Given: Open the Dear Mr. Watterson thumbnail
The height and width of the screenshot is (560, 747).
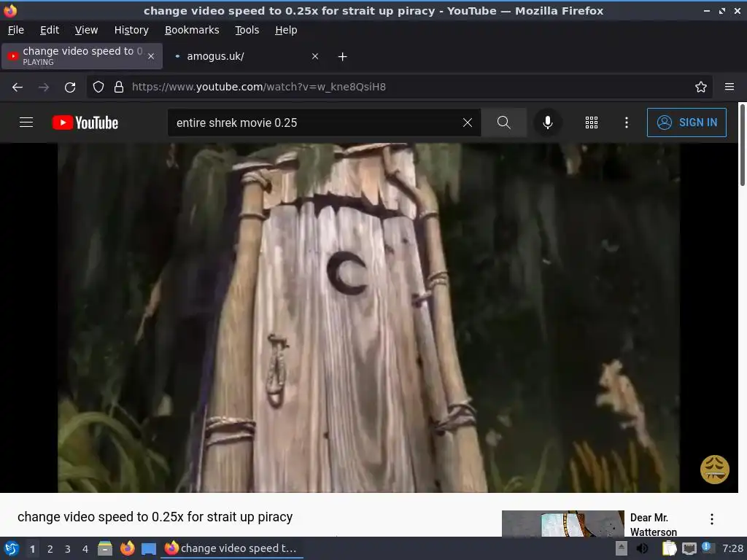Looking at the screenshot, I should (562, 524).
